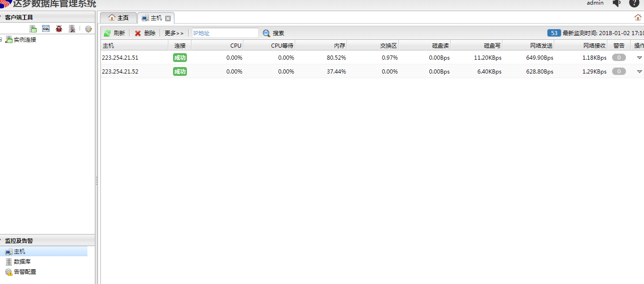
Task: Sort by the 磁盘读 column header
Action: (x=425, y=45)
